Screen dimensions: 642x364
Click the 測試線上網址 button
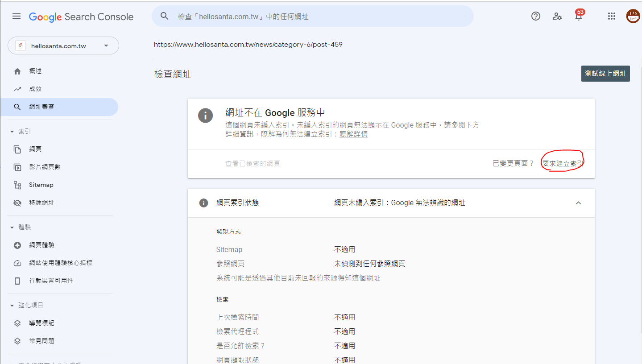(605, 74)
